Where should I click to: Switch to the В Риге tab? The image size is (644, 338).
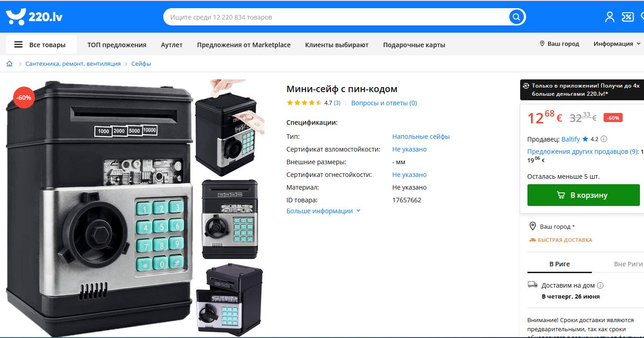[560, 264]
